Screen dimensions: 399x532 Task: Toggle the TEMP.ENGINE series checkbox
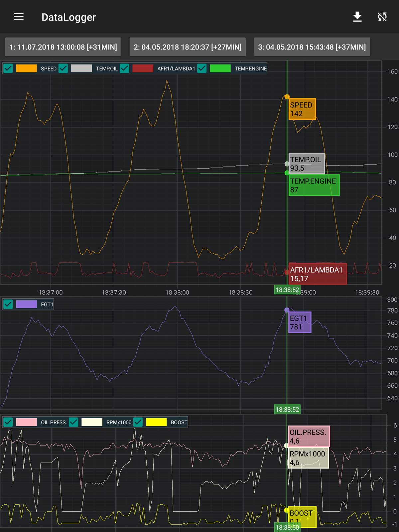click(x=202, y=68)
